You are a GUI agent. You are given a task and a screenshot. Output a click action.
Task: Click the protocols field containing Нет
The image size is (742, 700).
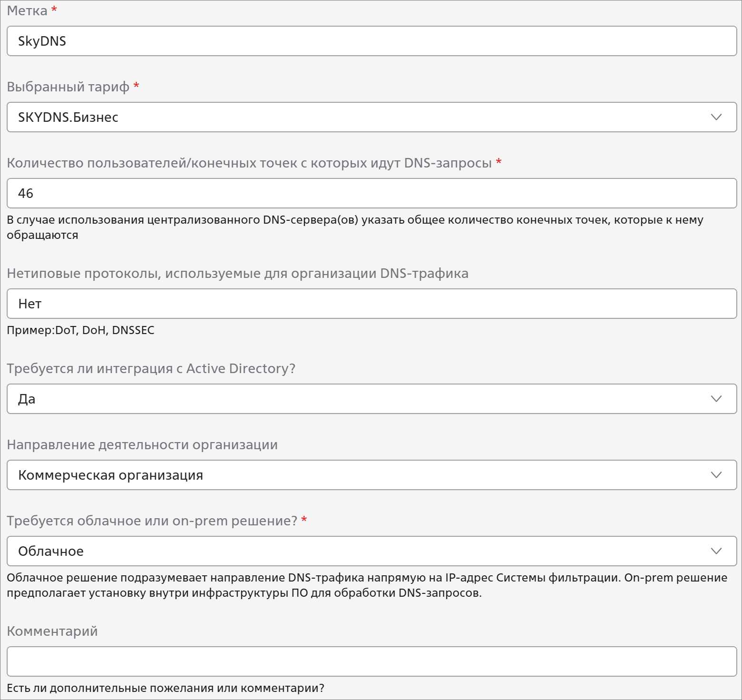371,304
